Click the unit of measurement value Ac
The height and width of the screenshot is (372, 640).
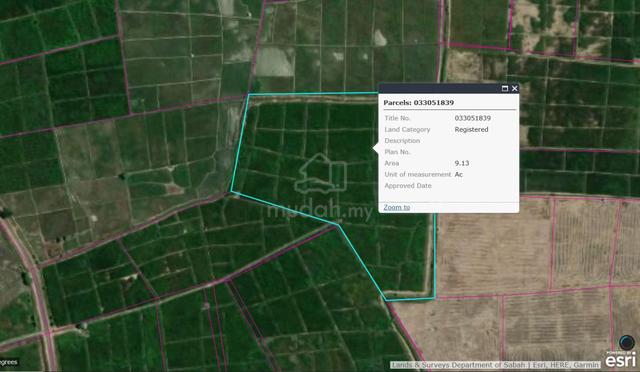(x=458, y=174)
